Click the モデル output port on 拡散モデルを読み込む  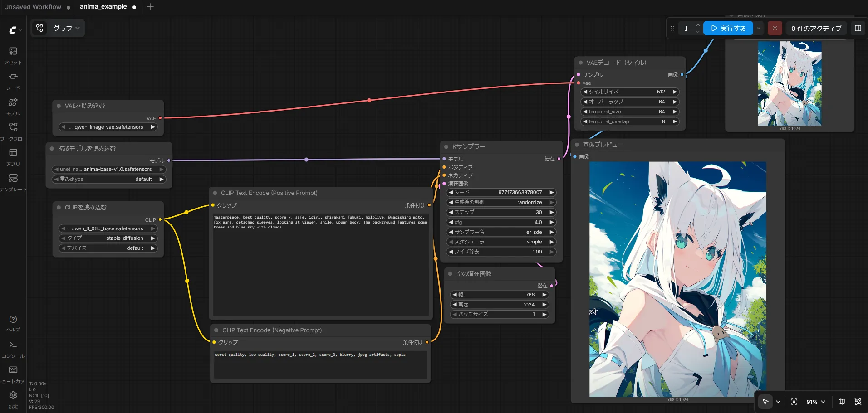[x=169, y=160]
